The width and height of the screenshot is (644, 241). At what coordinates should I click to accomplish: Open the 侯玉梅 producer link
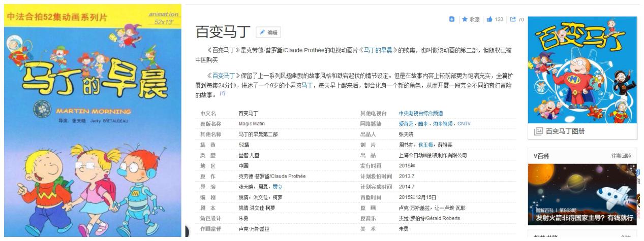pyautogui.click(x=426, y=145)
